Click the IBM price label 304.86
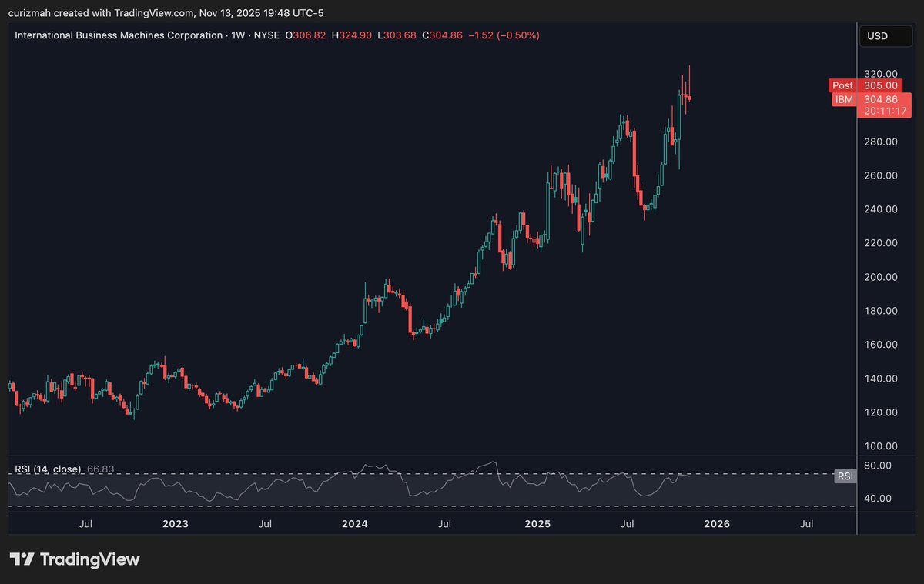Image resolution: width=924 pixels, height=584 pixels. 872,99
